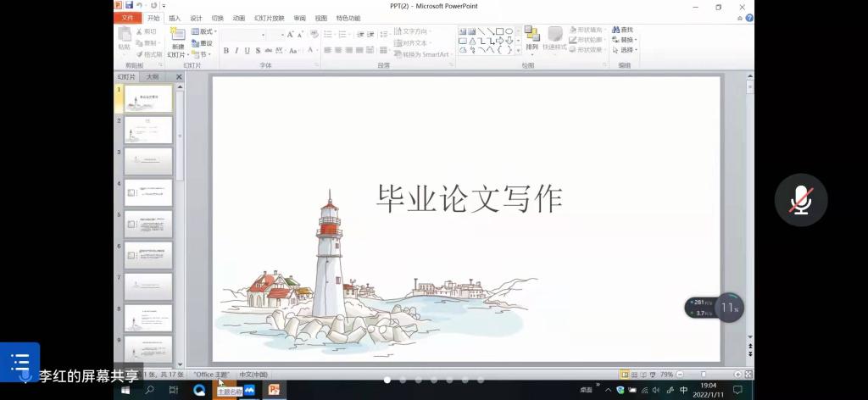The image size is (868, 400).
Task: Click the zoom slider in status bar
Action: coord(704,374)
